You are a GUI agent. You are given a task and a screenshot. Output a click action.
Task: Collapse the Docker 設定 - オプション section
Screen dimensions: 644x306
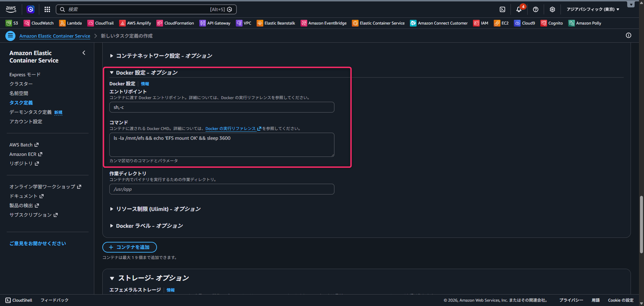144,73
